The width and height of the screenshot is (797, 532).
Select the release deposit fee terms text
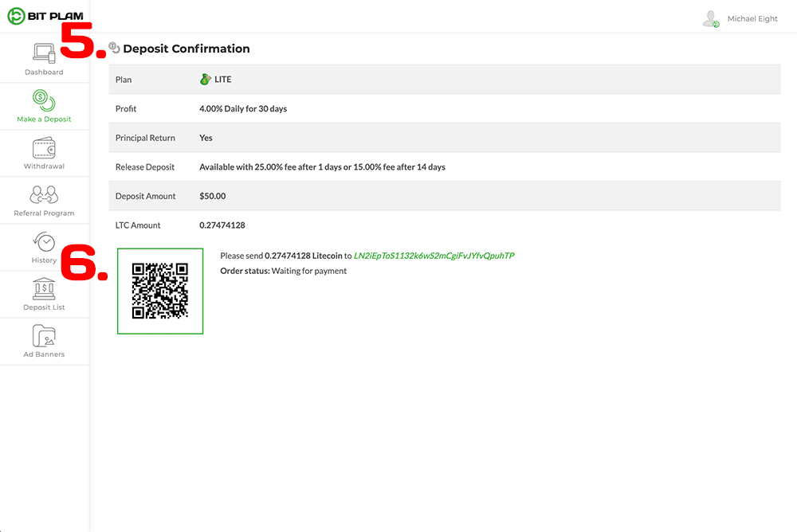[x=322, y=167]
